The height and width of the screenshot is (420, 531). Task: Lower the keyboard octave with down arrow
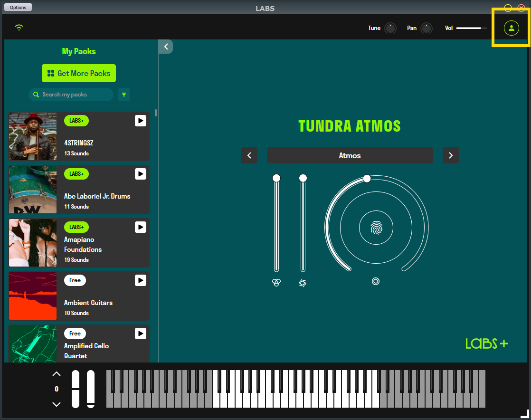coord(57,404)
